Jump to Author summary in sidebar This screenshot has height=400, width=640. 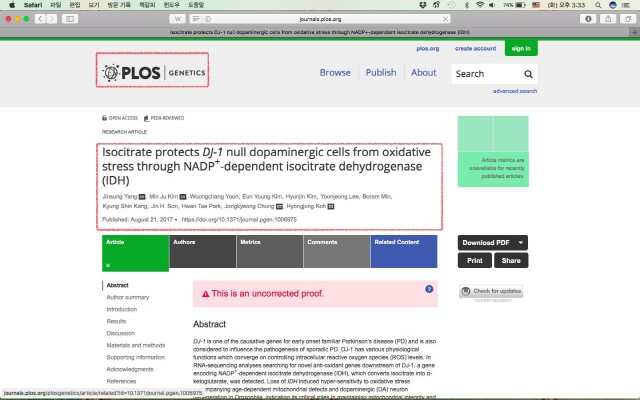128,297
